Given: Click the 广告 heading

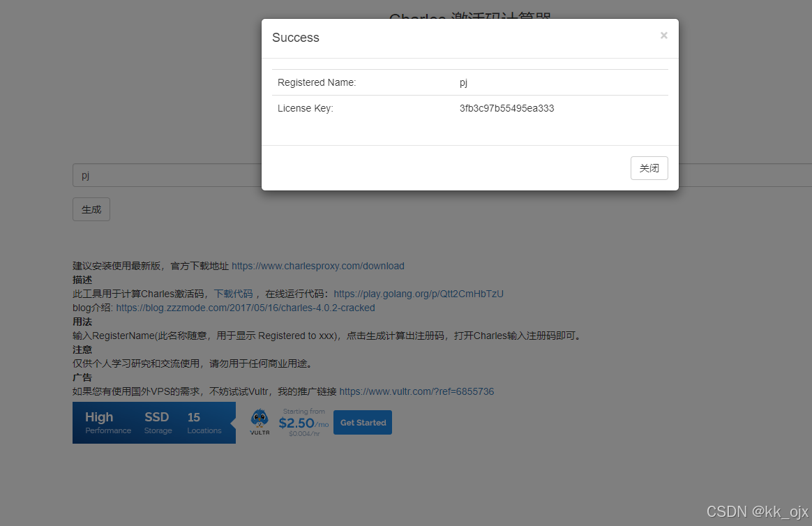Looking at the screenshot, I should pos(82,378).
